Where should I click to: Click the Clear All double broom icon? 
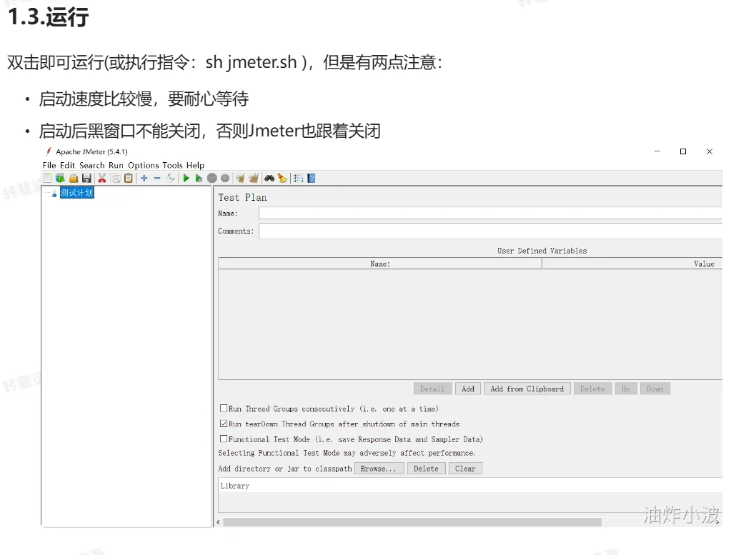254,179
